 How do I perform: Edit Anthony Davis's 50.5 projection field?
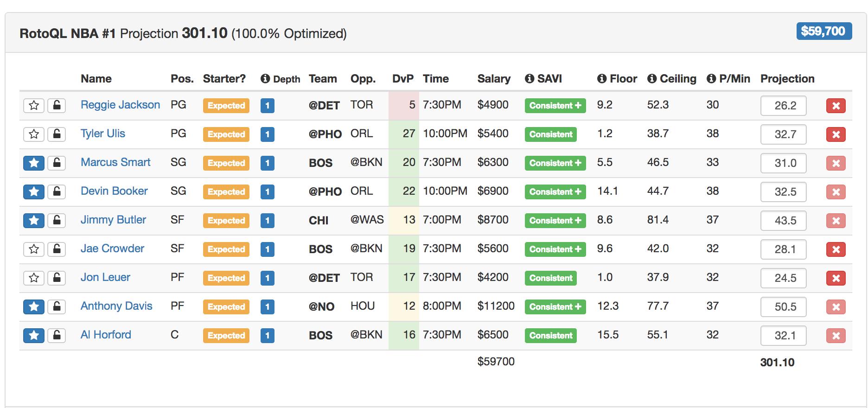(784, 307)
